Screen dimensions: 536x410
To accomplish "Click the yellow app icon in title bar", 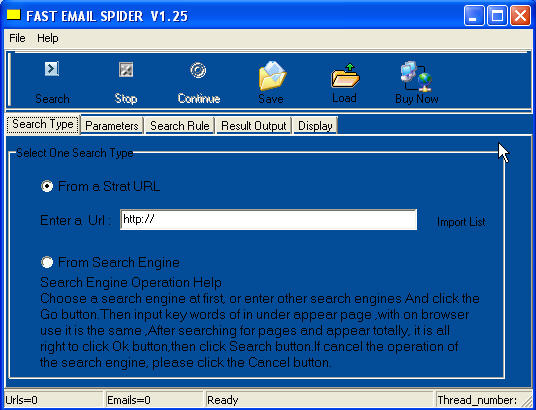I will point(14,15).
